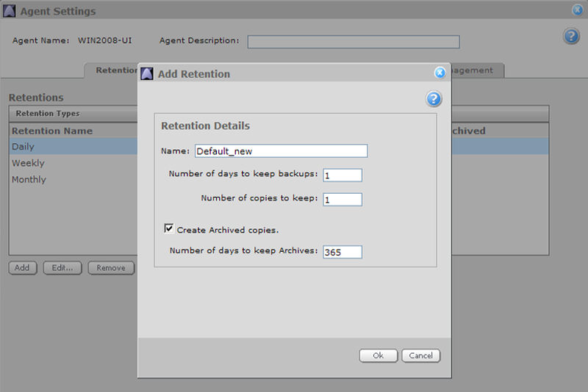The image size is (588, 392).
Task: Select the Monthly retention row
Action: [73, 179]
